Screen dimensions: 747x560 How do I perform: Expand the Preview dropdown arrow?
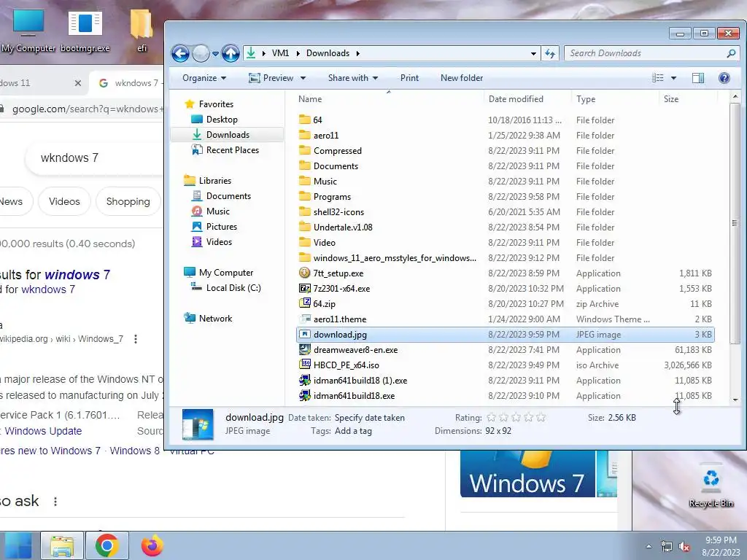point(303,78)
